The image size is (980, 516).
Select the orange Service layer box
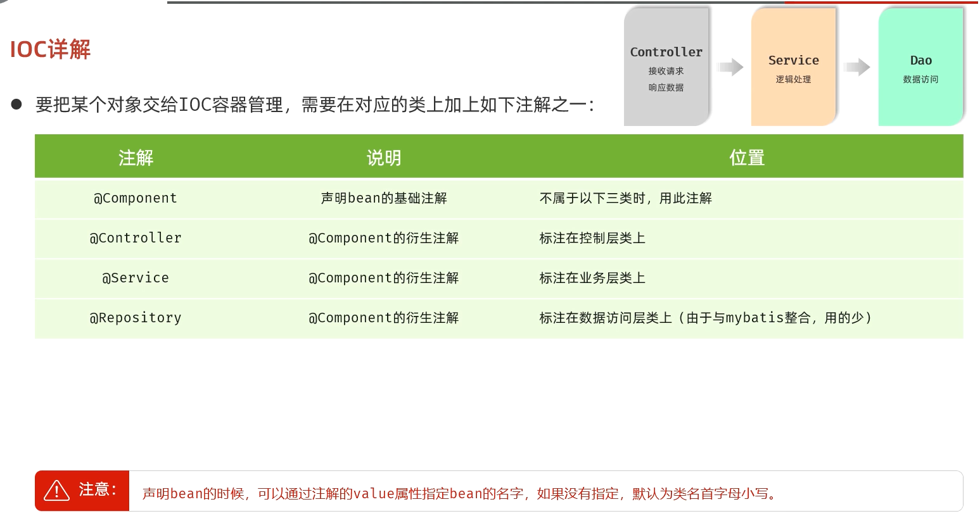tap(794, 66)
